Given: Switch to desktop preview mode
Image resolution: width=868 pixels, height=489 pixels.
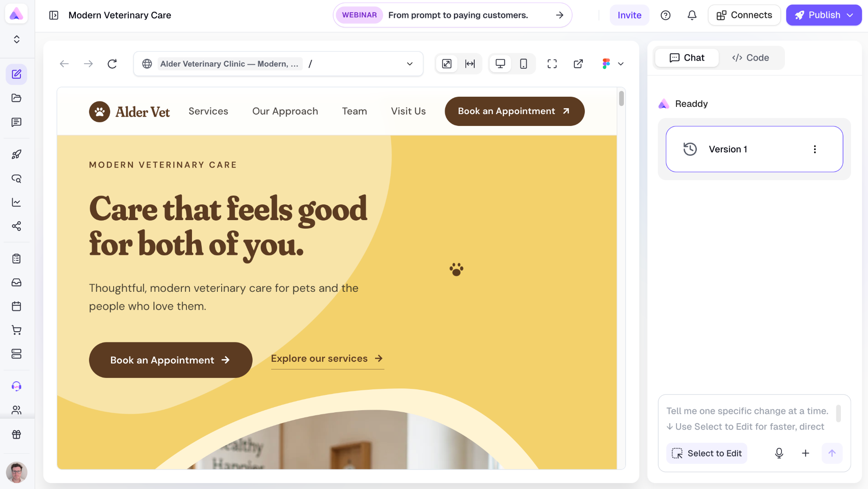Looking at the screenshot, I should coord(500,64).
